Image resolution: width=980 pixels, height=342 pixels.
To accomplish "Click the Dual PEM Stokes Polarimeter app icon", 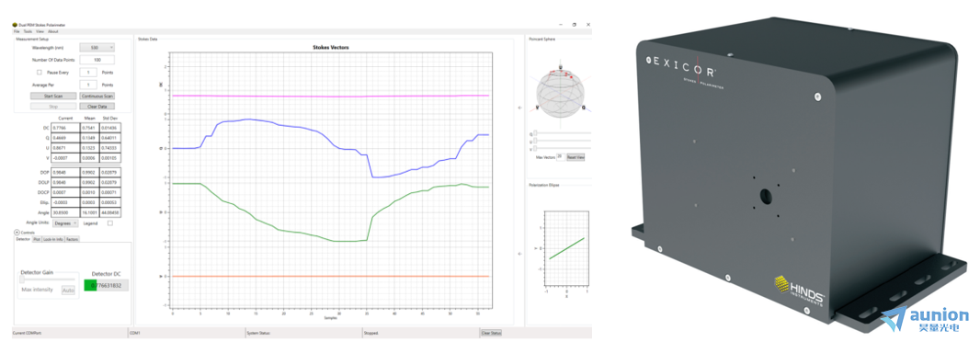I will (15, 25).
